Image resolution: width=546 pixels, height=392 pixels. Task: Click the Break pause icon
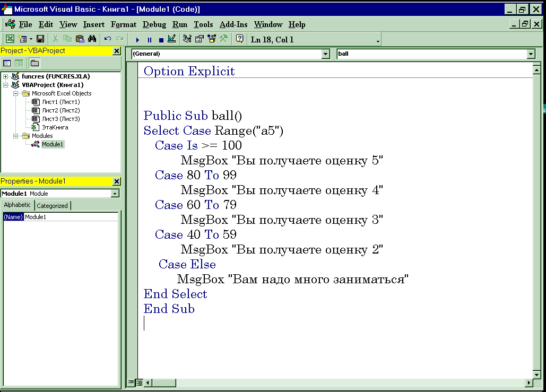150,40
